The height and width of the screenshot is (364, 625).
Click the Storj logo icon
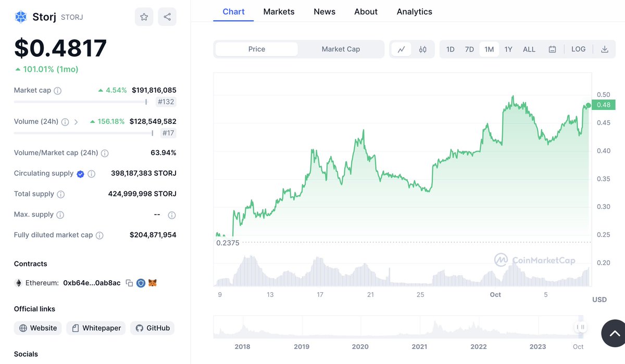(x=20, y=17)
